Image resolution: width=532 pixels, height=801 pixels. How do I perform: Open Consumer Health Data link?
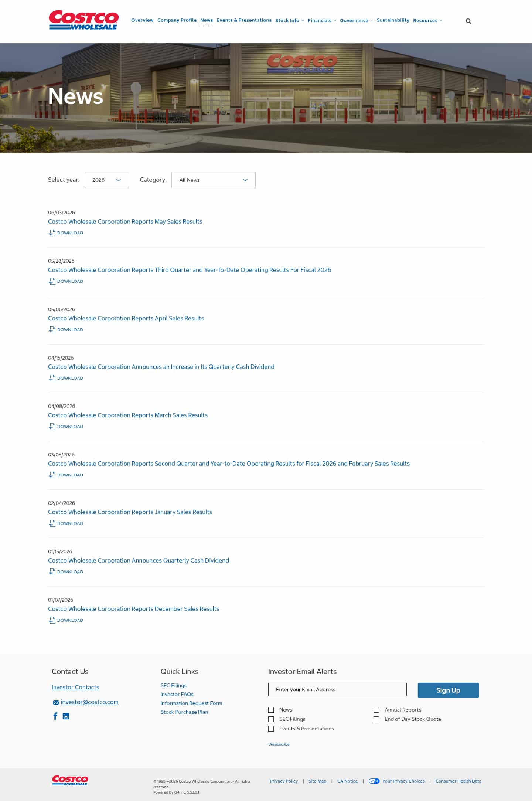(458, 781)
